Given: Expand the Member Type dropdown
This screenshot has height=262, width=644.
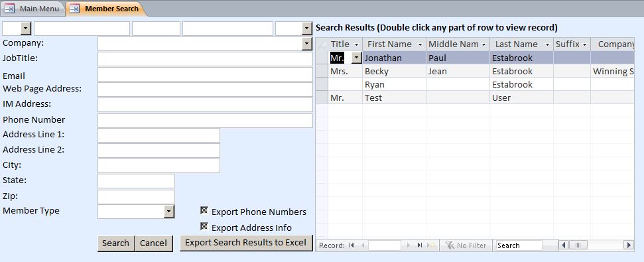Looking at the screenshot, I should [169, 212].
